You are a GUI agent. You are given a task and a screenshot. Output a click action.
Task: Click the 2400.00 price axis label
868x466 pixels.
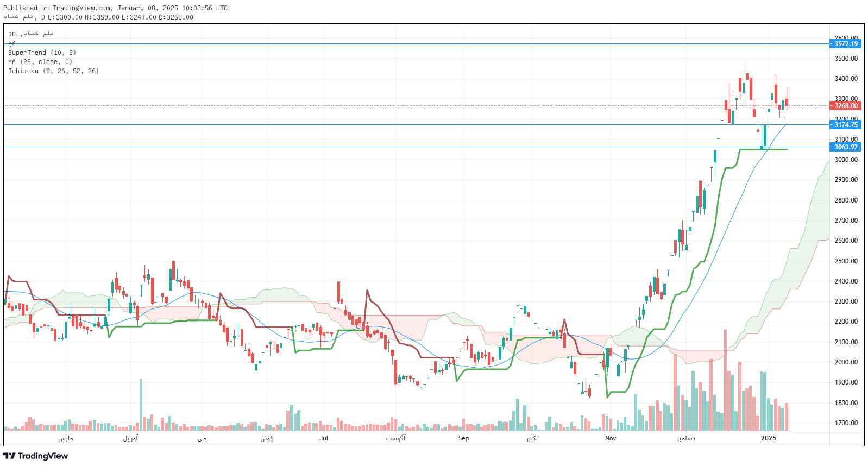pyautogui.click(x=846, y=281)
